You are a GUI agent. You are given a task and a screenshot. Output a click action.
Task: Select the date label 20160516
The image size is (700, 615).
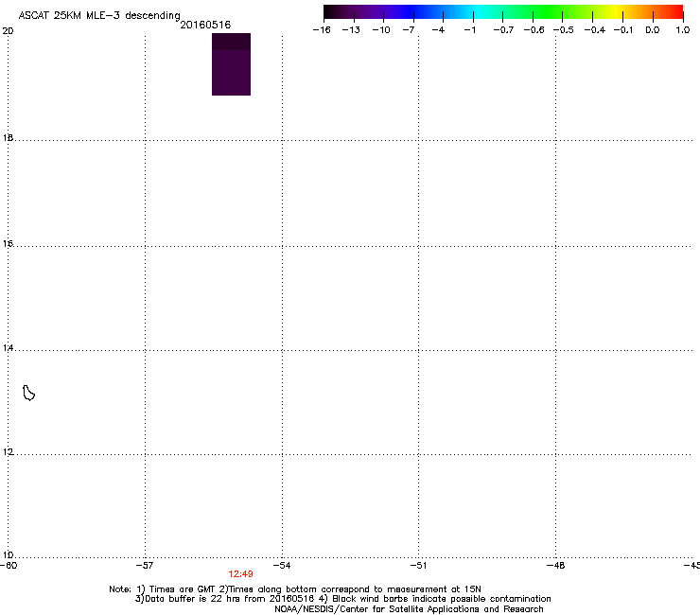click(x=205, y=25)
